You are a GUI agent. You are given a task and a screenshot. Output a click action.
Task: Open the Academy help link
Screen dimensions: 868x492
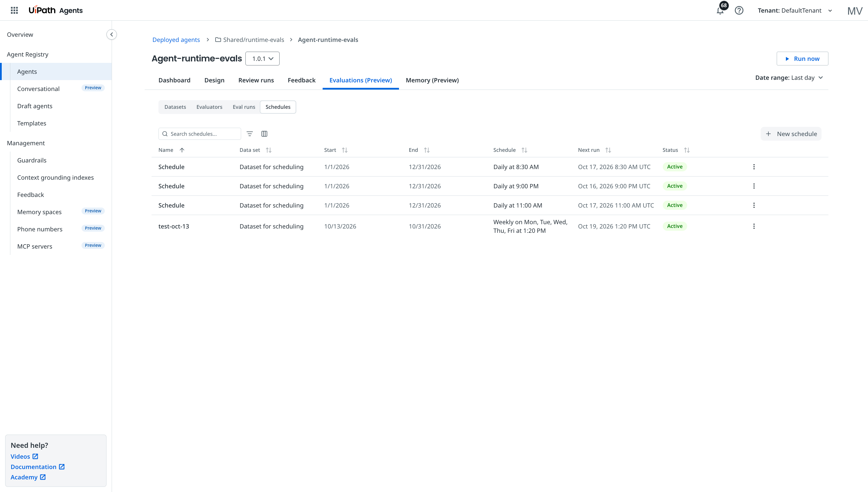click(28, 477)
